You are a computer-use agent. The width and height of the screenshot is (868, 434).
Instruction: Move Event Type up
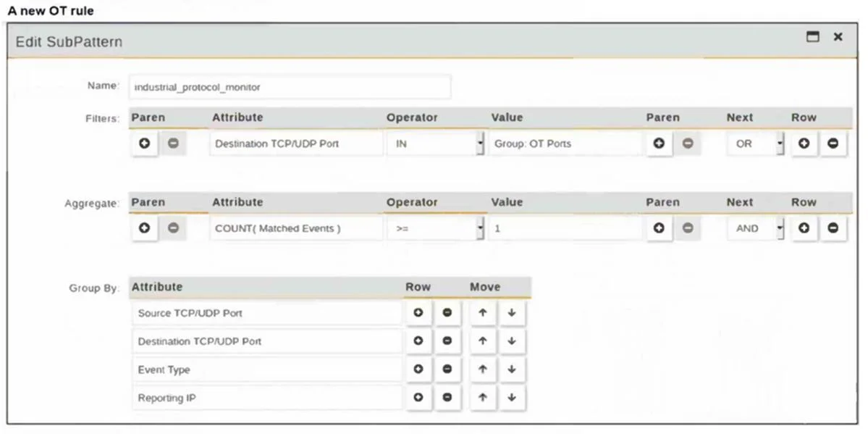click(483, 369)
